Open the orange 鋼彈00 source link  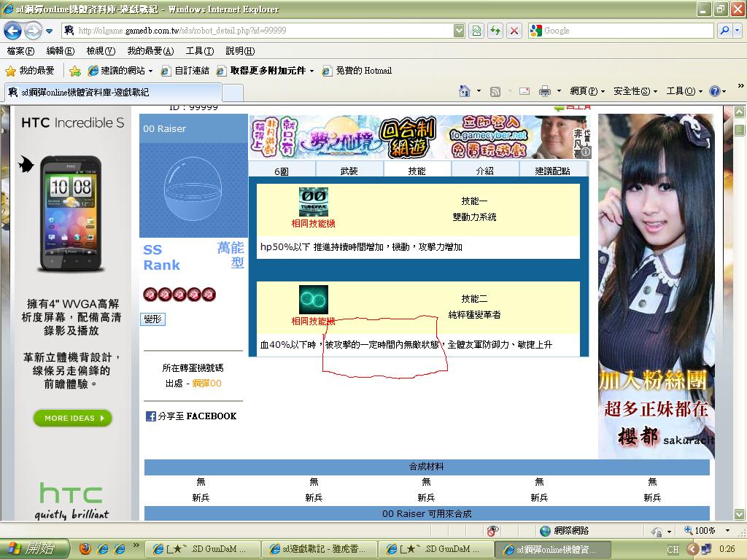tap(206, 384)
